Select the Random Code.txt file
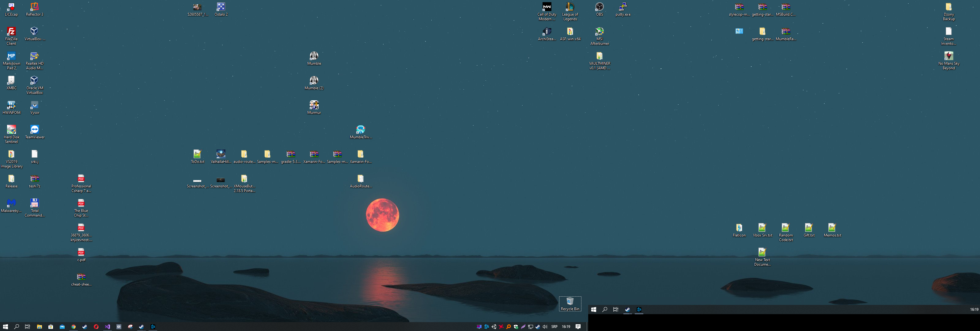This screenshot has height=331, width=980. coord(785,233)
